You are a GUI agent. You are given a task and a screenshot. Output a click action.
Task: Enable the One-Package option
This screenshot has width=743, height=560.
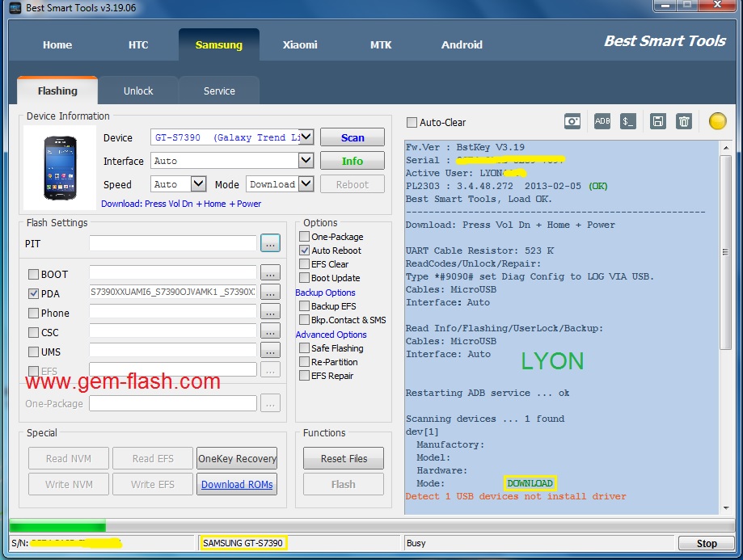pyautogui.click(x=304, y=236)
